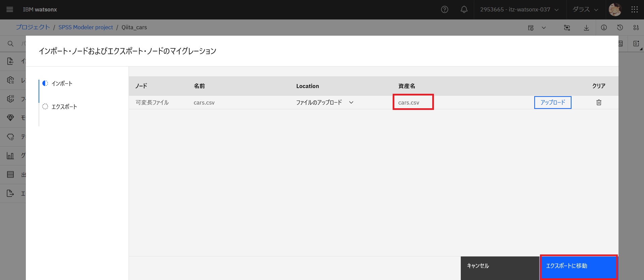Select the Text analytics palette icon
This screenshot has width=644, height=280.
click(10, 137)
